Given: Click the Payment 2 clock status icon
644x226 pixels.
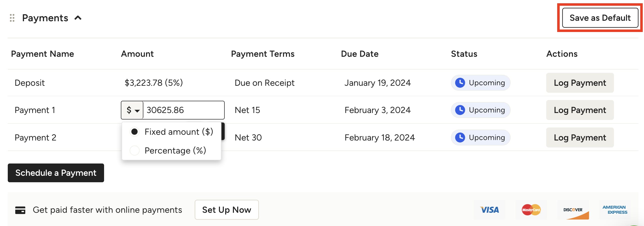Looking at the screenshot, I should coord(460,137).
